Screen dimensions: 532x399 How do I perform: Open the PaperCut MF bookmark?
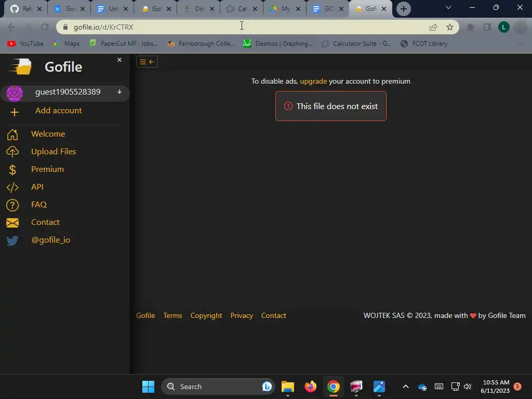coord(124,44)
